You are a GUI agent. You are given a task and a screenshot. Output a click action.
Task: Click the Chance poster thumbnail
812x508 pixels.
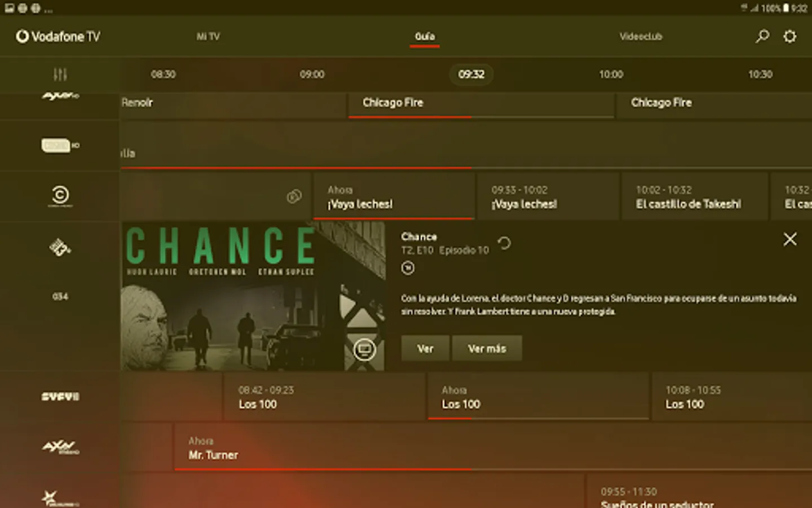point(253,296)
